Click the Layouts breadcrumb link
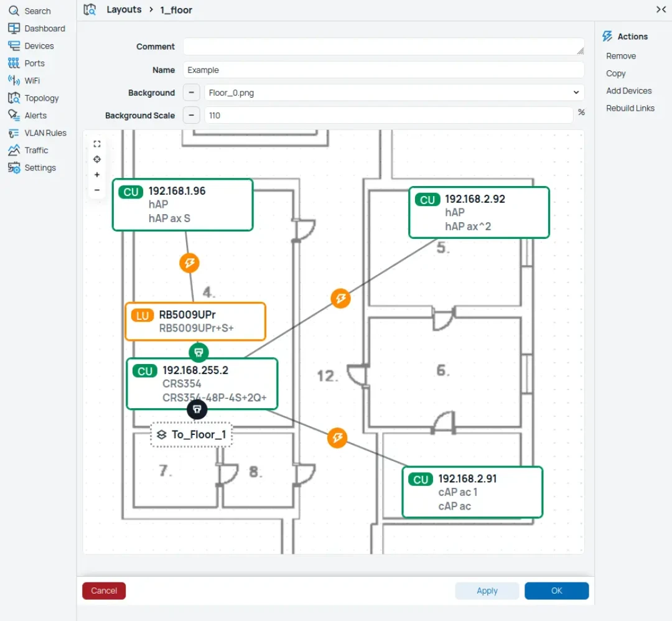672x621 pixels. coord(124,10)
